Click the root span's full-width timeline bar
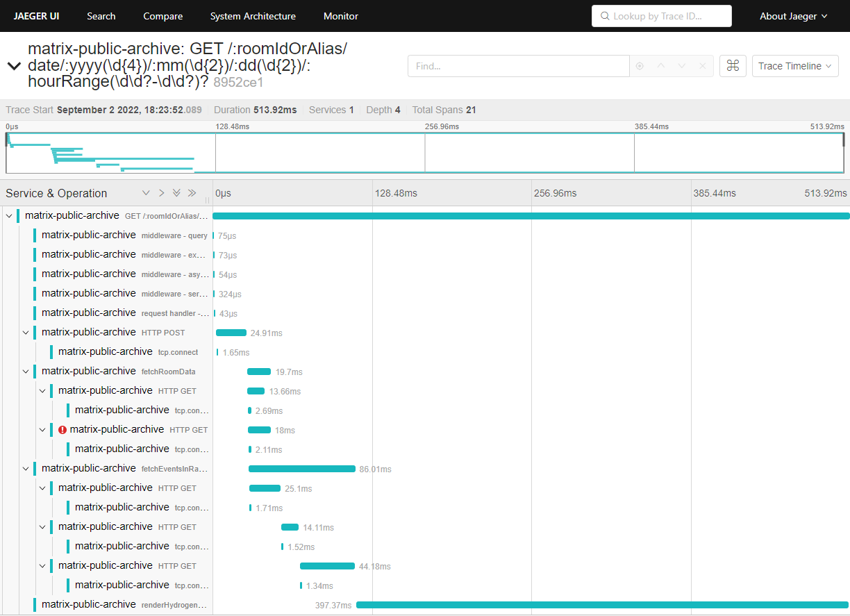 [x=531, y=216]
